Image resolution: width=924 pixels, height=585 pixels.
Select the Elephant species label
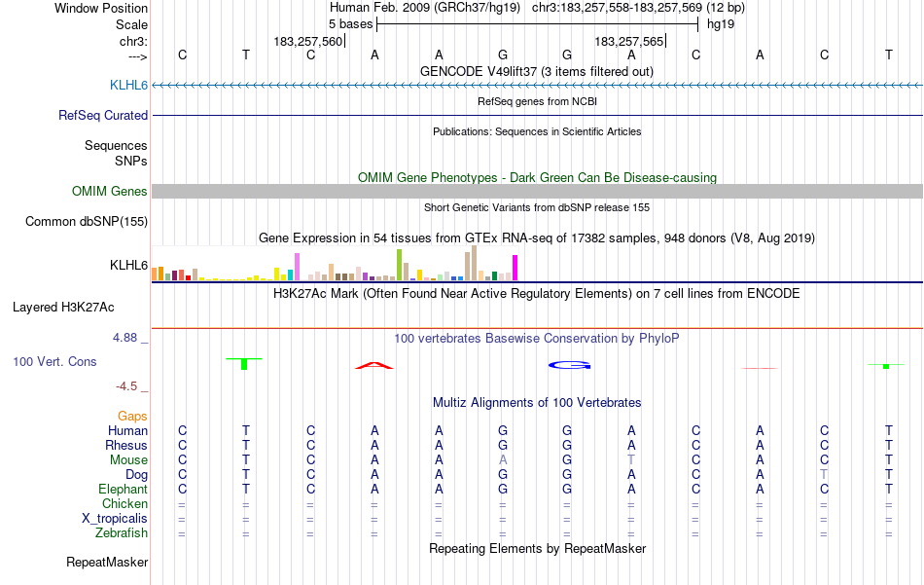tap(123, 490)
